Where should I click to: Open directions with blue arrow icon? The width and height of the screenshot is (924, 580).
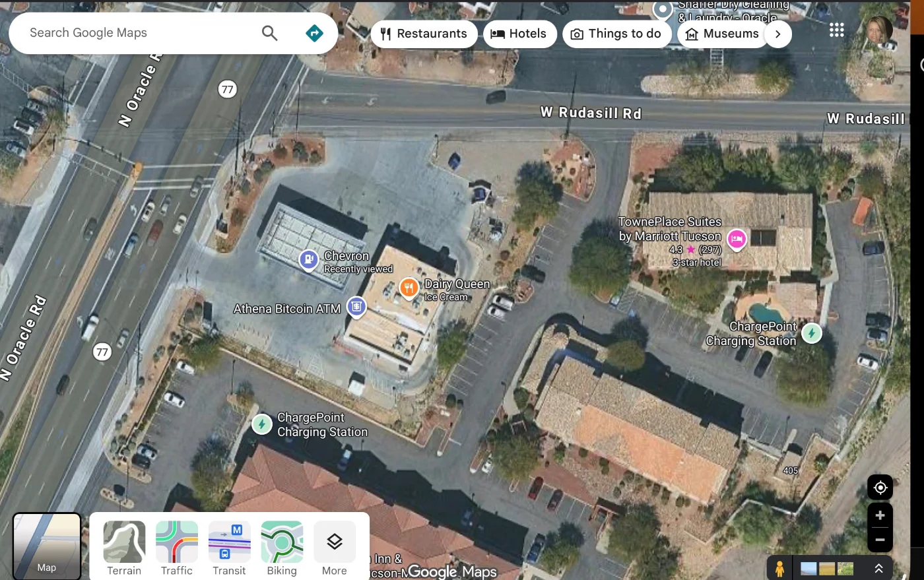point(314,33)
